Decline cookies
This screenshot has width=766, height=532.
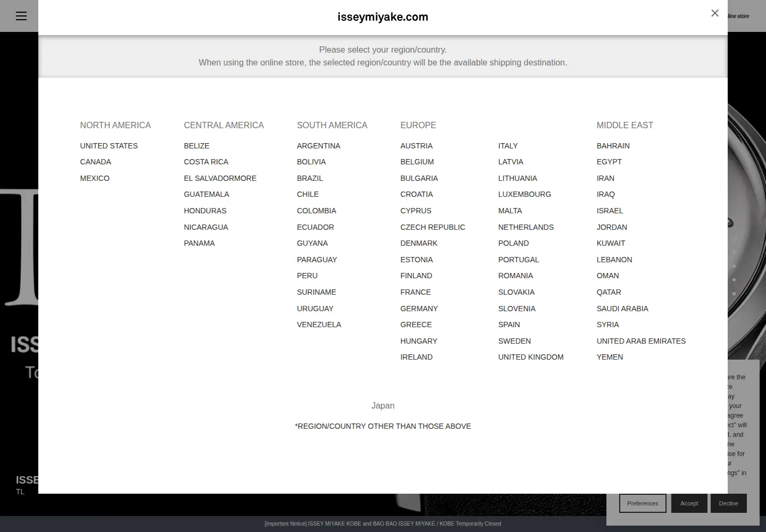(x=729, y=503)
